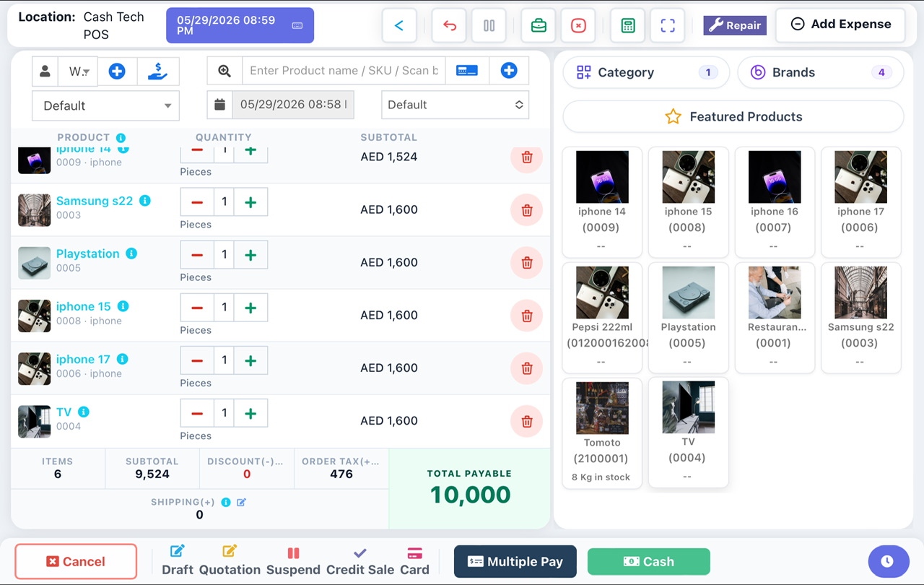Add new customer with plus icon
The image size is (924, 585).
pos(117,71)
